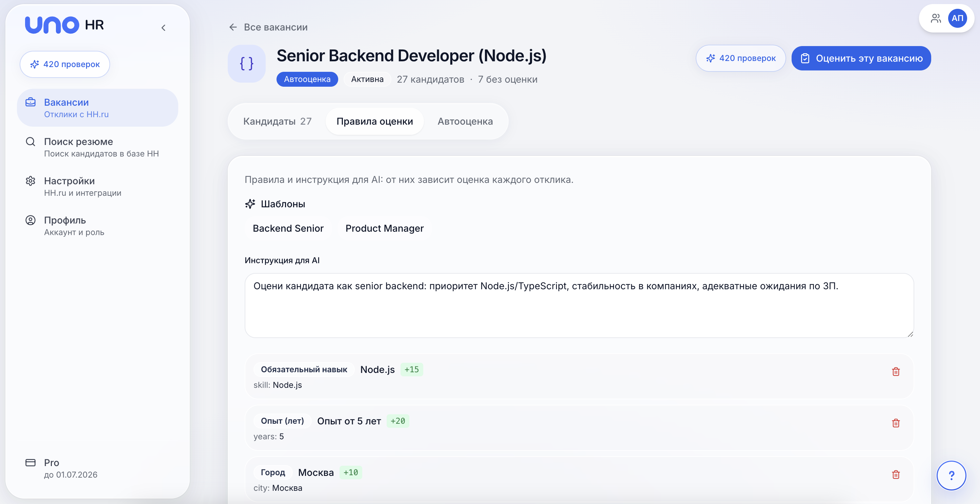Apply the Backend Senior template

pos(288,228)
